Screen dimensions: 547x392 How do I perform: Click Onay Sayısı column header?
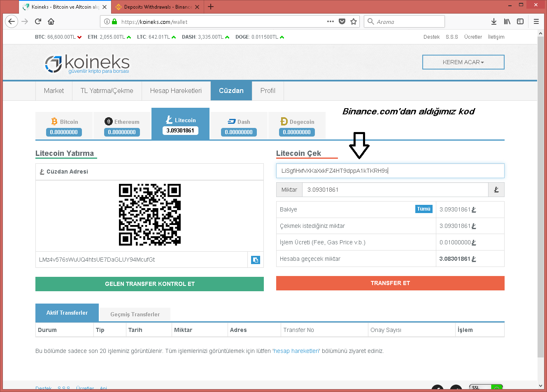pos(386,330)
